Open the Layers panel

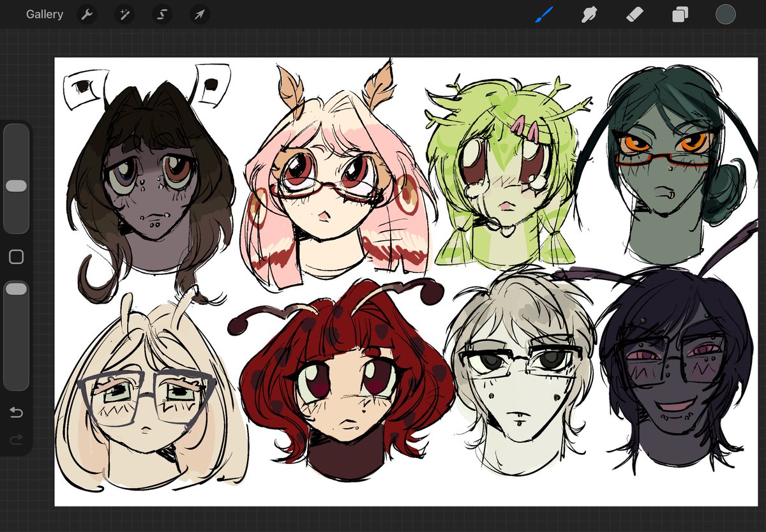680,14
